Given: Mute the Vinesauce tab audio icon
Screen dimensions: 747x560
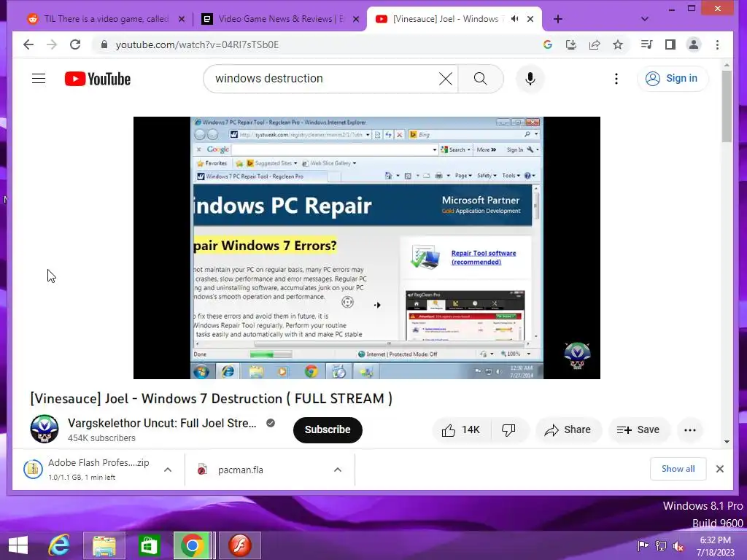Looking at the screenshot, I should [x=514, y=19].
